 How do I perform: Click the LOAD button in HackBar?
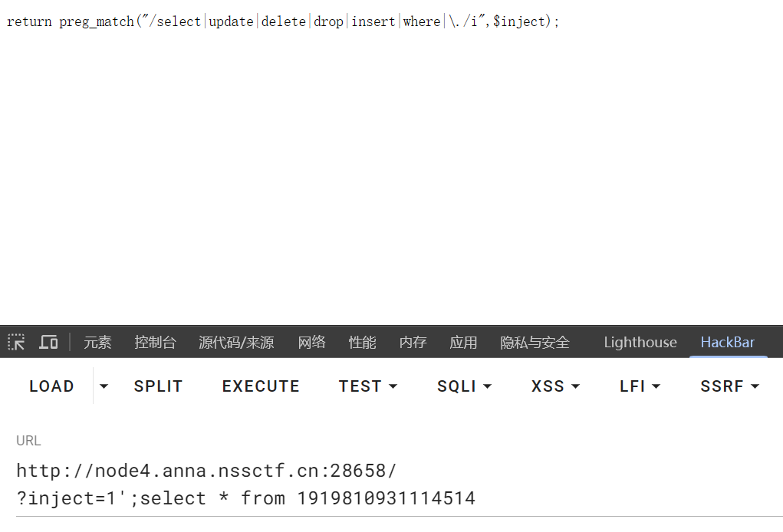[x=51, y=386]
